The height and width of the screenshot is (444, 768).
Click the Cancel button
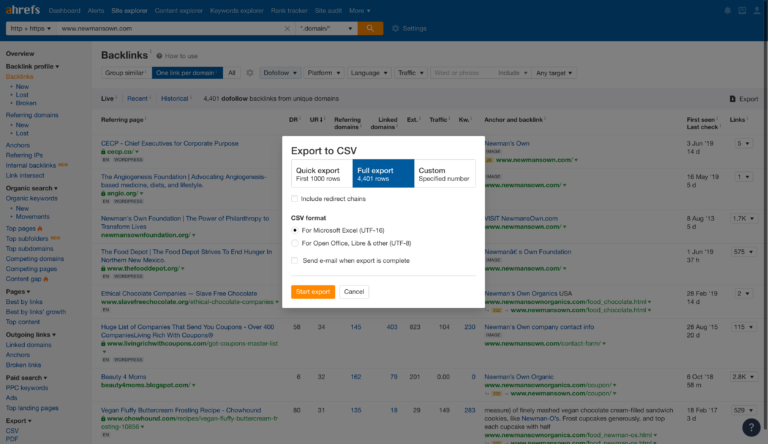click(x=354, y=292)
